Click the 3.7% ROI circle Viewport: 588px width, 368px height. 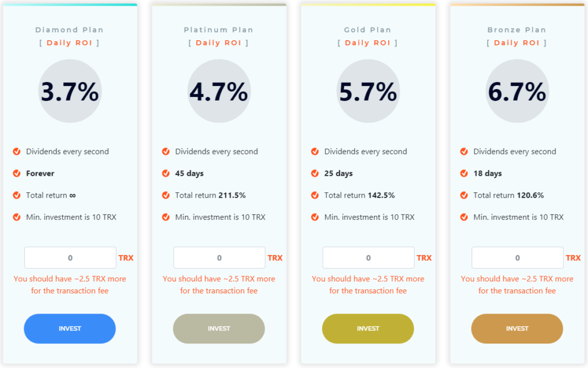click(x=69, y=91)
